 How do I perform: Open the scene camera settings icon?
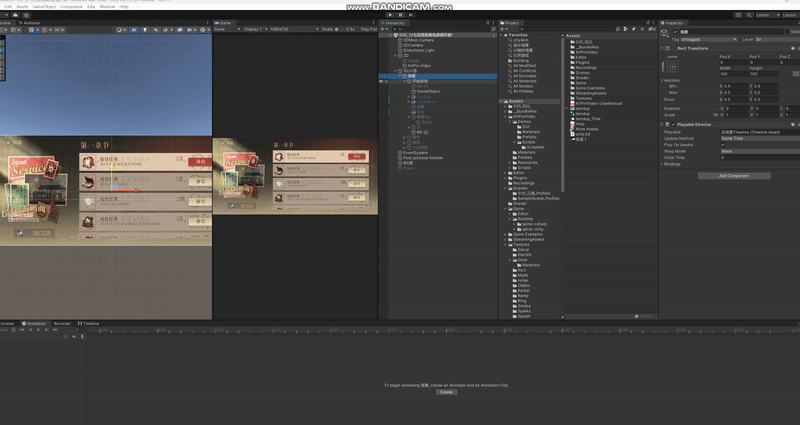(x=192, y=30)
